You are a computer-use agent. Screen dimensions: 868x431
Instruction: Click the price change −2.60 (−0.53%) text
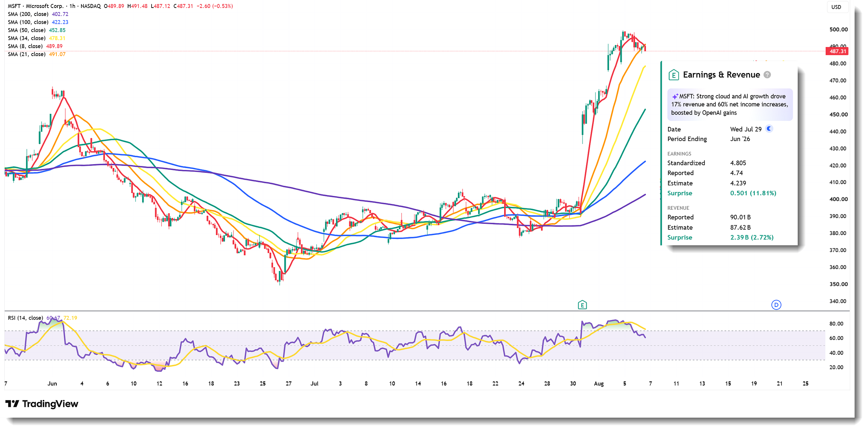click(215, 6)
